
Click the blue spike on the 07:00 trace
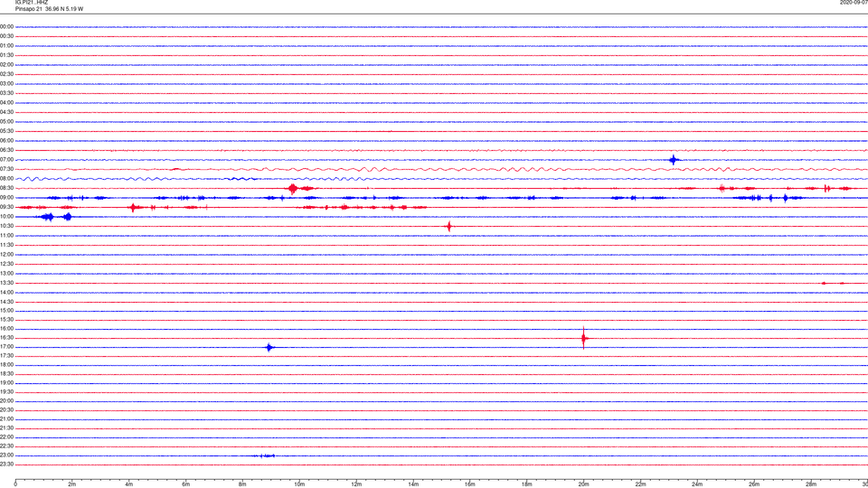coord(673,160)
